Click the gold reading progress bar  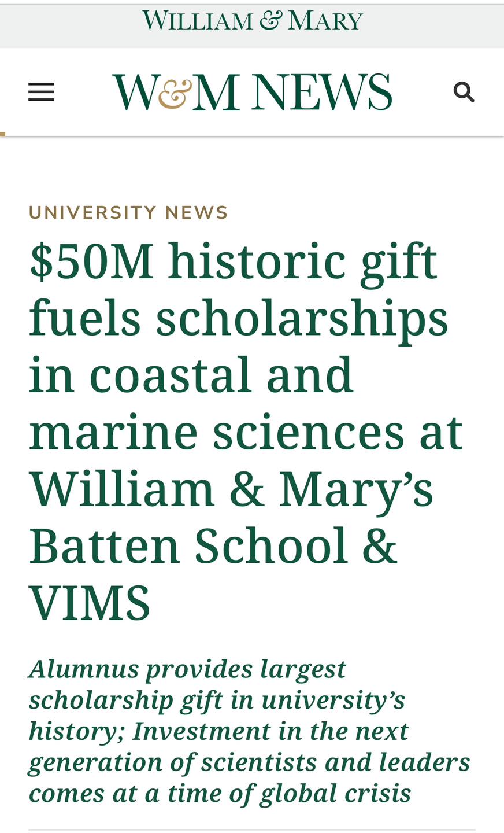(x=2, y=134)
